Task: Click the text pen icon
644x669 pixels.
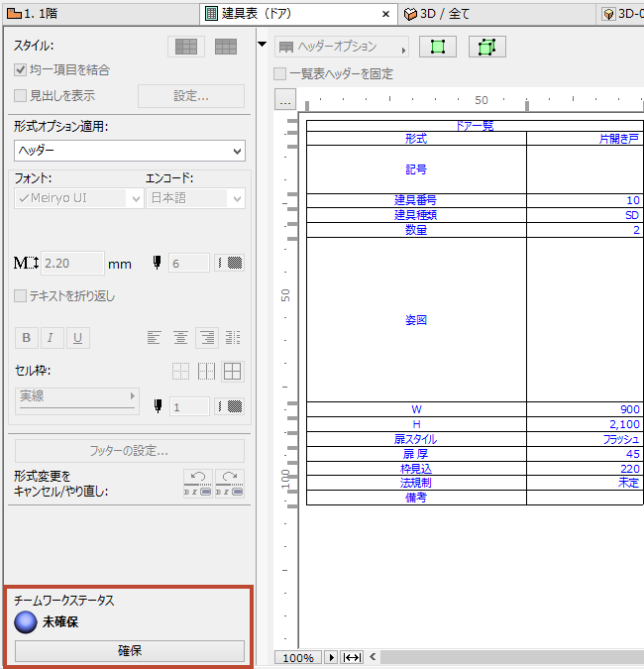Action: (157, 263)
